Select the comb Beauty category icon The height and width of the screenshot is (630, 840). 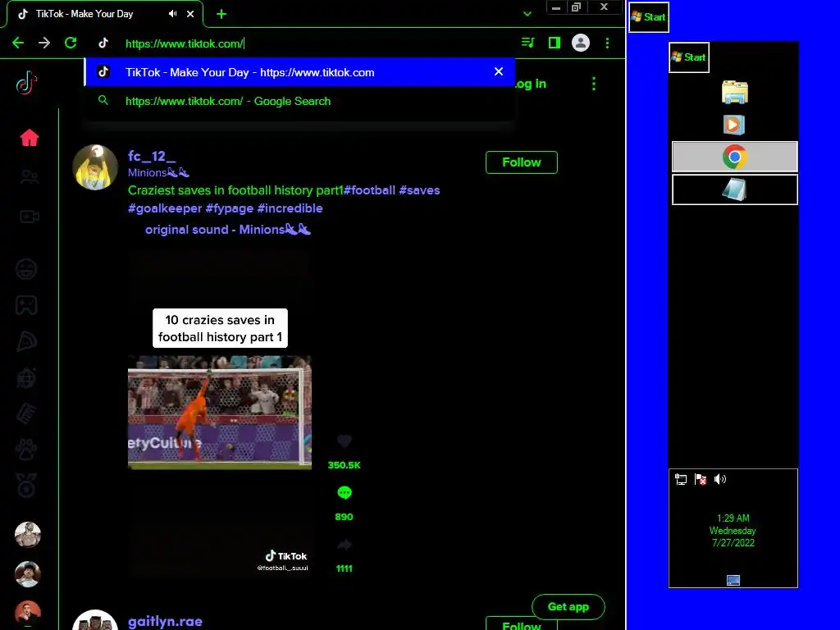tap(26, 413)
